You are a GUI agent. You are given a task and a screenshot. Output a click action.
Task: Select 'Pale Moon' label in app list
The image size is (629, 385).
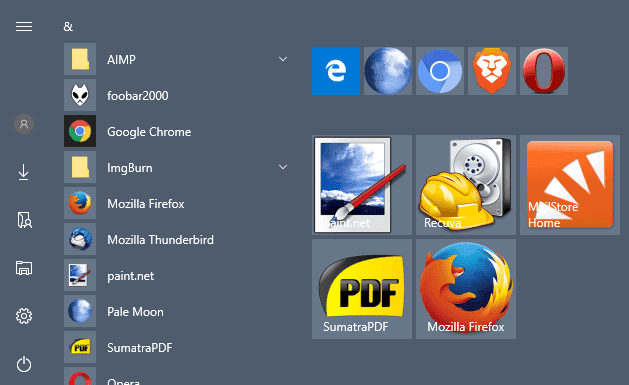tap(135, 312)
